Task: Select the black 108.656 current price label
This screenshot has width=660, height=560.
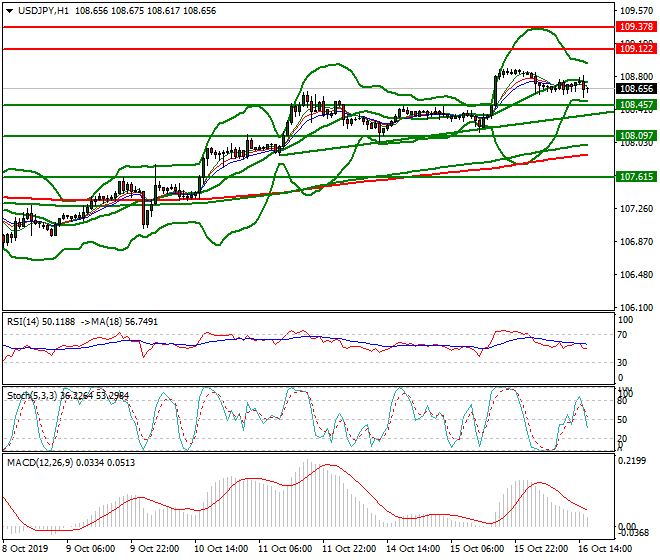Action: pyautogui.click(x=636, y=88)
